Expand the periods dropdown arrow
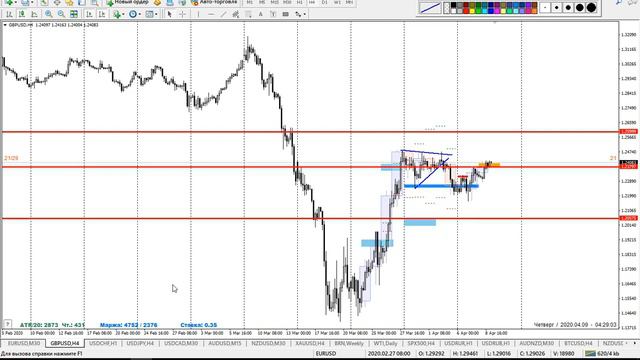Screen dimensions: 640x360 [x=140, y=14]
